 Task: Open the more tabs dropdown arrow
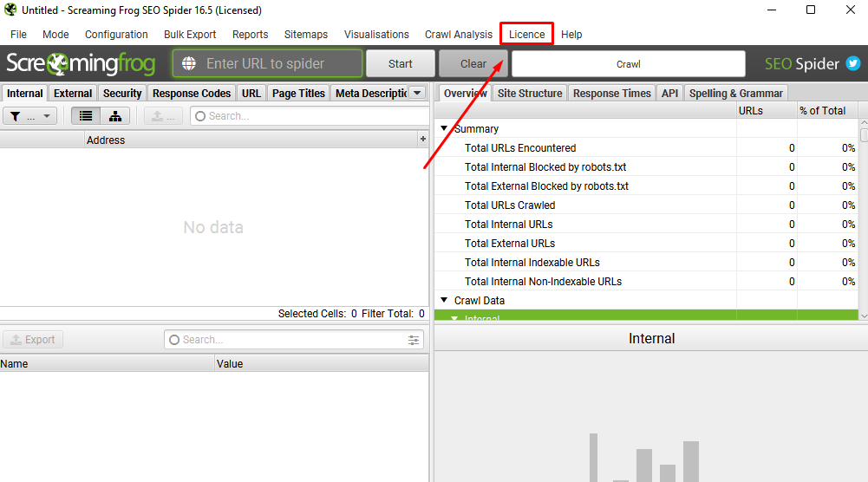(417, 93)
